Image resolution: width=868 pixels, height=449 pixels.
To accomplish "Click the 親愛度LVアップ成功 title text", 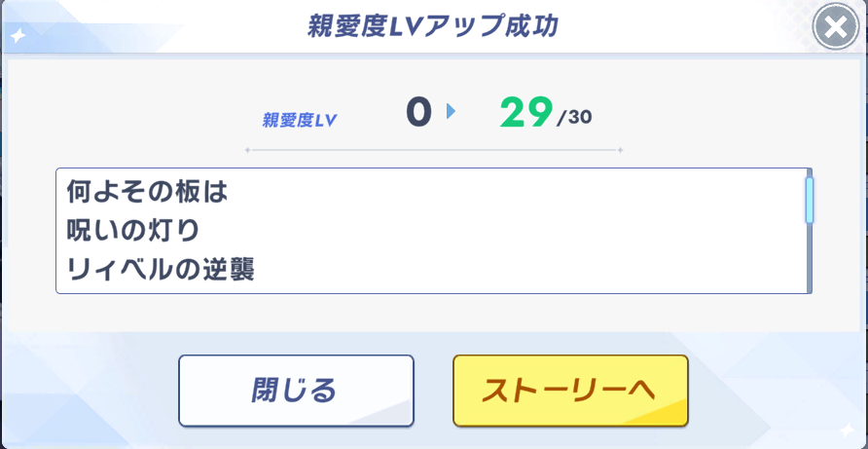I will [432, 26].
